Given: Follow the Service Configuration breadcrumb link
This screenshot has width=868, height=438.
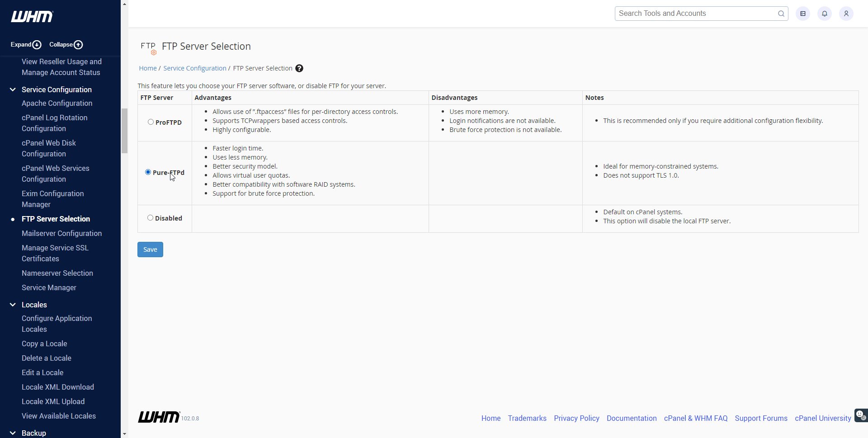Looking at the screenshot, I should pos(195,68).
